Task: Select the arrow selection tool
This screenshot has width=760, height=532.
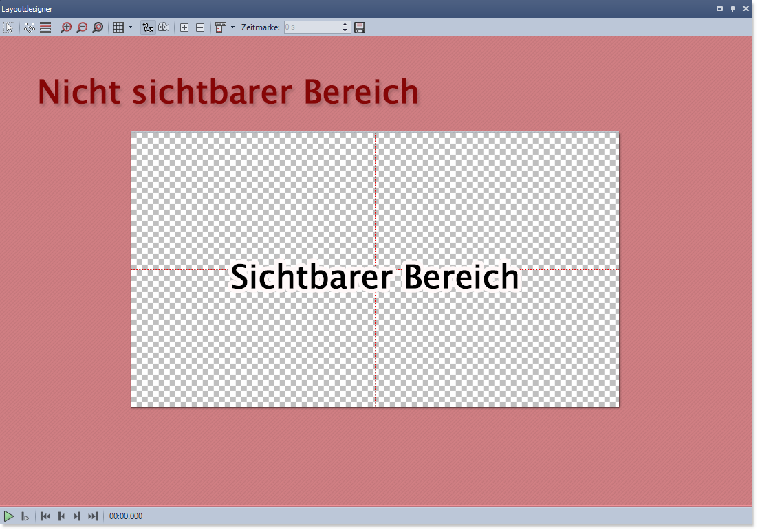Action: coord(9,27)
